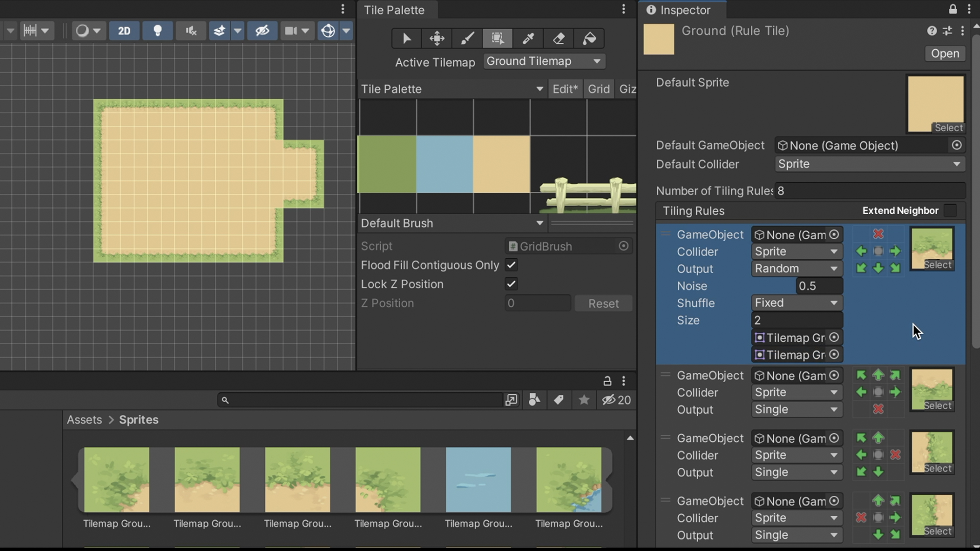980x551 pixels.
Task: Open Inspector help reference icon
Action: tap(932, 31)
